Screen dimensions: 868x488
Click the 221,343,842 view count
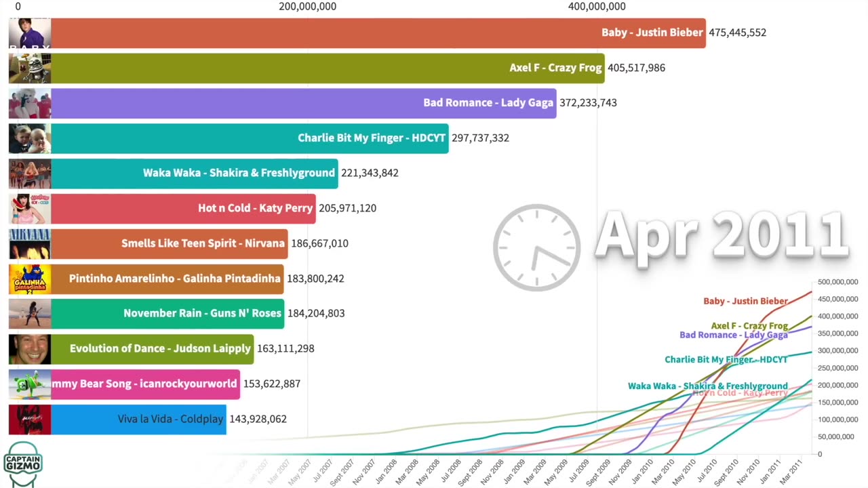tap(370, 174)
